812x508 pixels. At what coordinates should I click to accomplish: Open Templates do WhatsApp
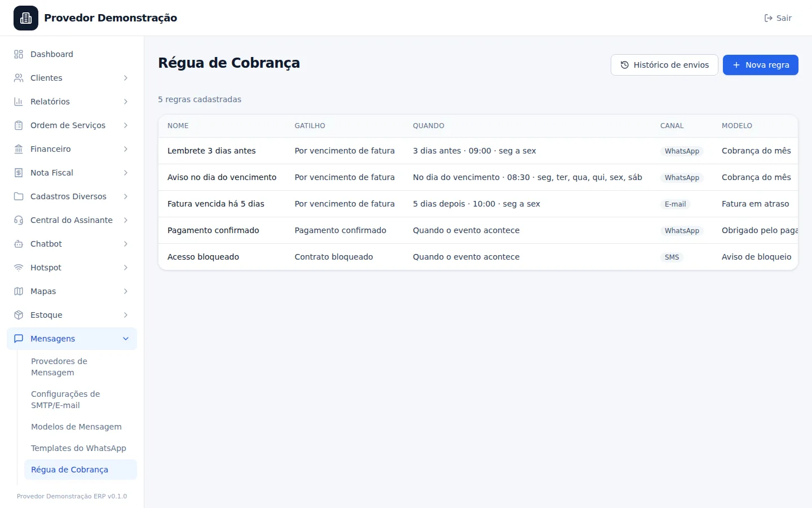81,448
